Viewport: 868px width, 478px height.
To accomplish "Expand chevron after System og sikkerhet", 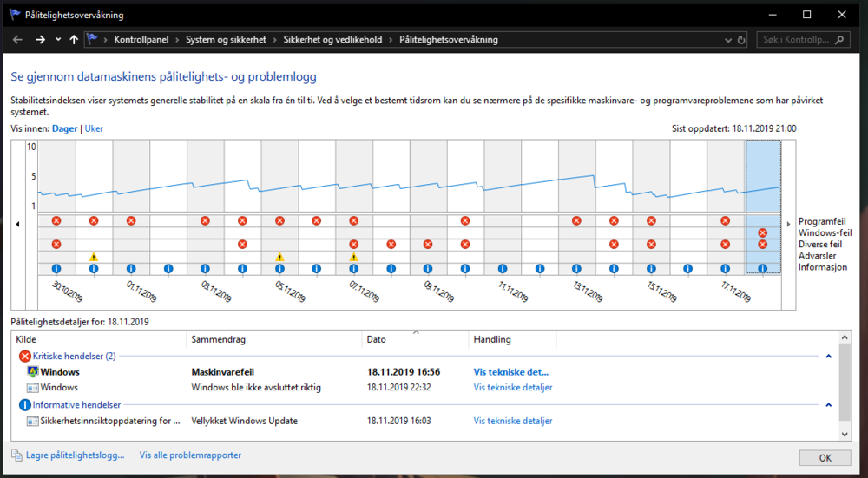I will pyautogui.click(x=276, y=40).
